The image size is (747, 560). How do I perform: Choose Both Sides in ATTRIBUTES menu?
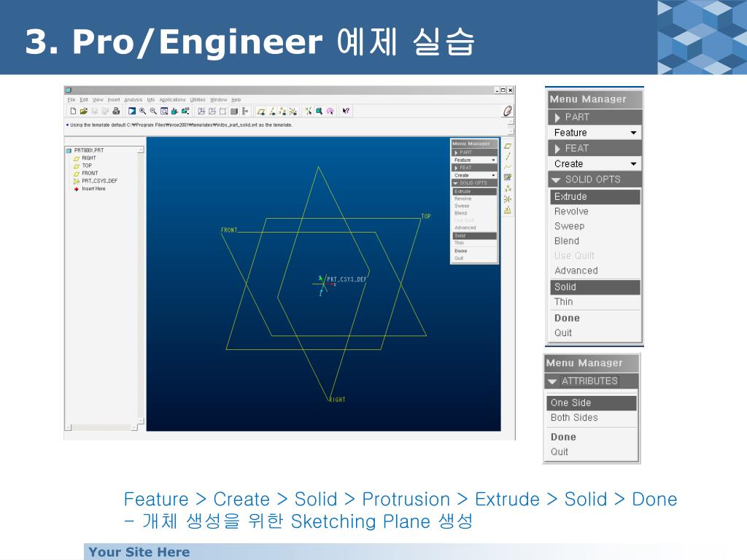591,418
